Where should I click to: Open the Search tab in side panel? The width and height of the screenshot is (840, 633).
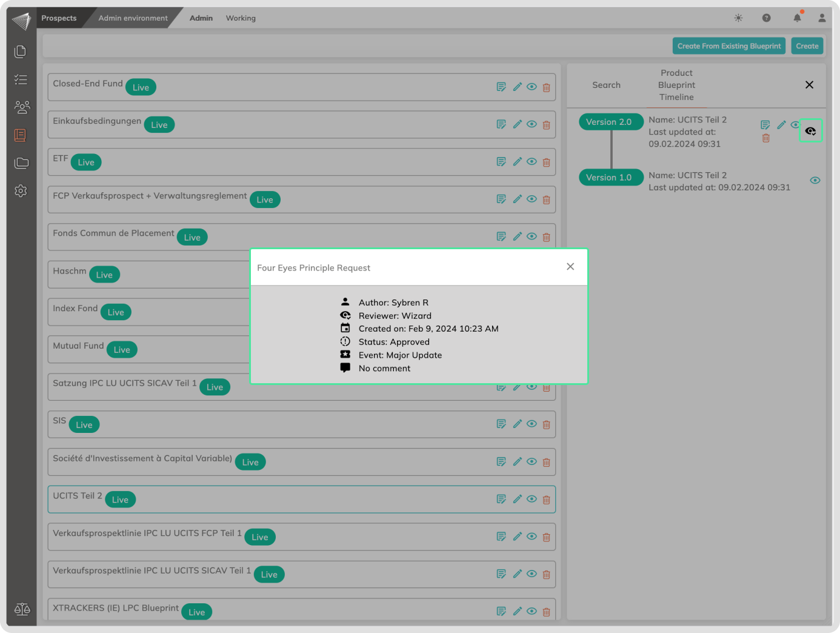[x=606, y=85]
